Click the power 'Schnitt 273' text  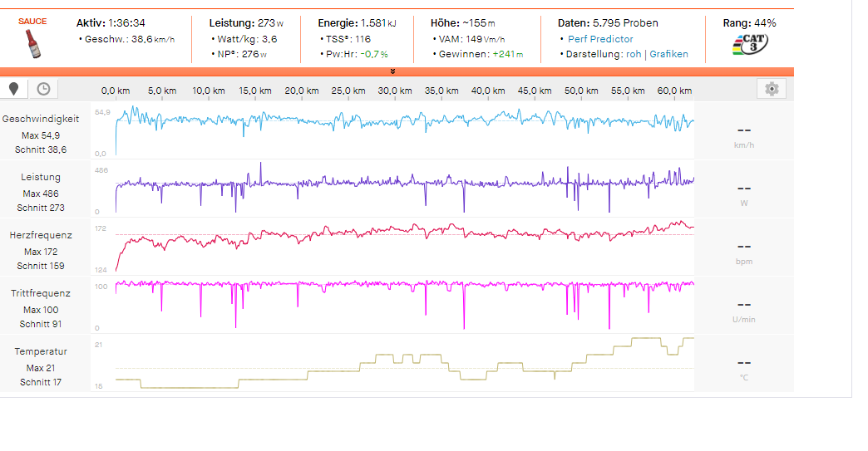coord(41,208)
